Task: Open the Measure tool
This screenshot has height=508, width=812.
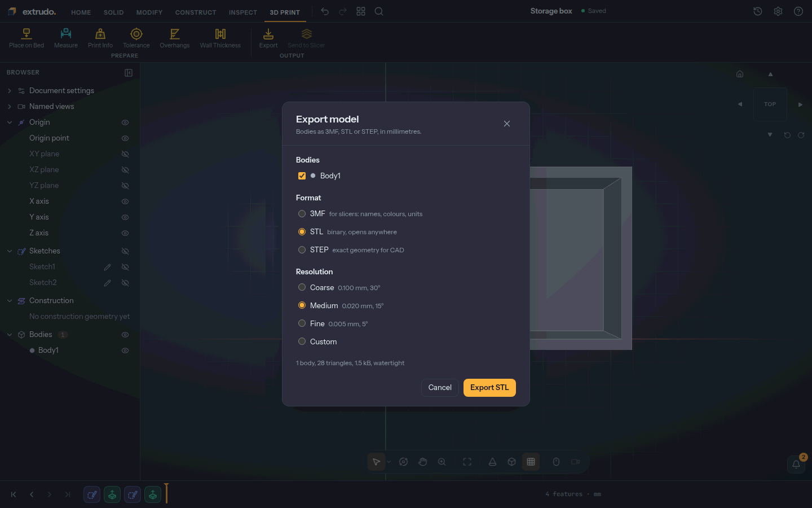Action: tap(66, 38)
